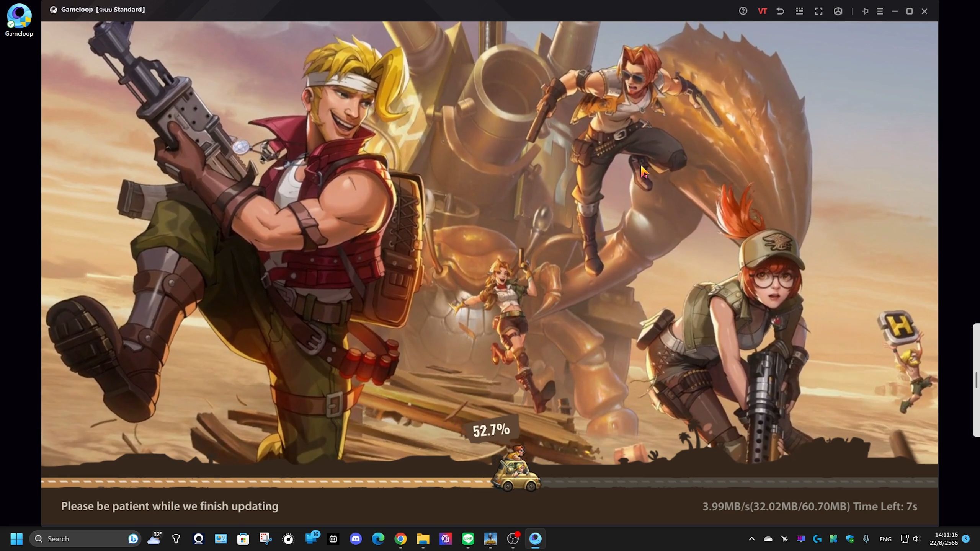Open the bilibili TV icon on taskbar
This screenshot has width=980, height=551.
click(x=333, y=539)
